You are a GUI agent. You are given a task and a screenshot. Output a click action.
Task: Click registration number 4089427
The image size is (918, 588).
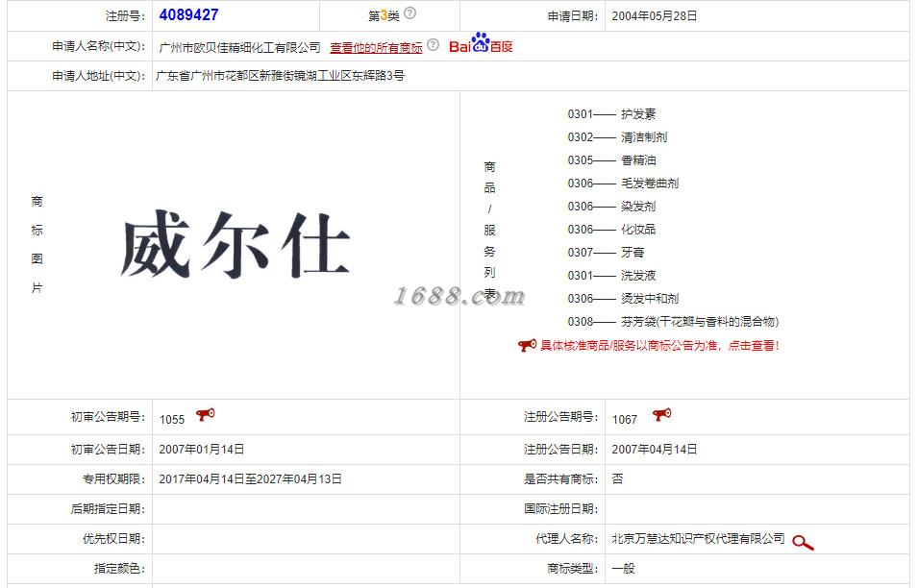pos(188,15)
